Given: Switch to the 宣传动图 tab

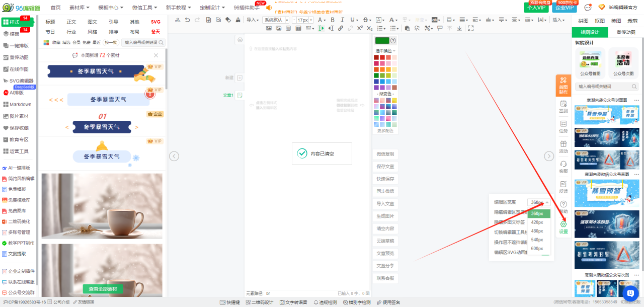Looking at the screenshot, I should pyautogui.click(x=625, y=32).
